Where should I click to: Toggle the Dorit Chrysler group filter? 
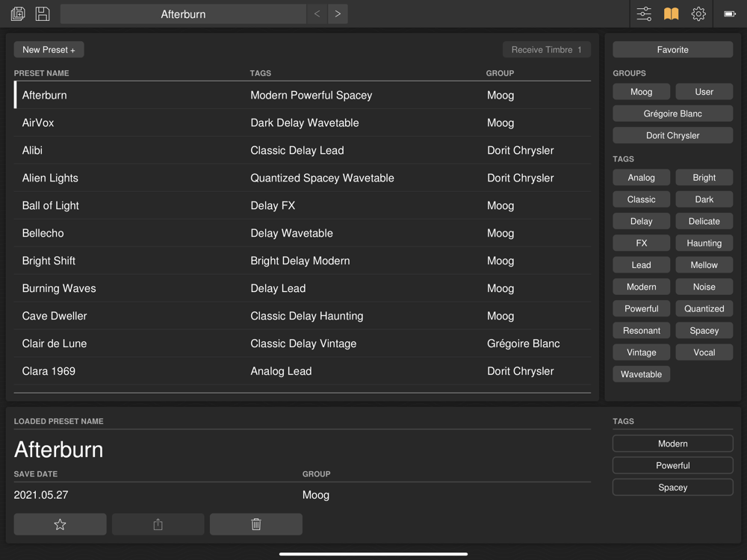[x=673, y=135]
